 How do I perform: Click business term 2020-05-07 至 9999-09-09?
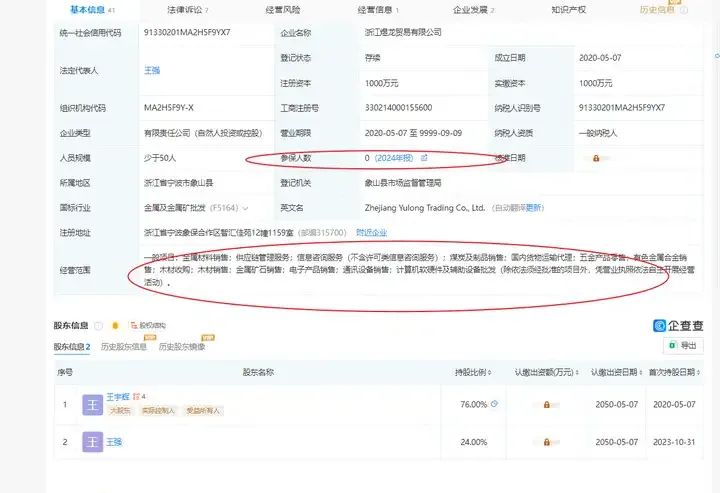tap(413, 133)
